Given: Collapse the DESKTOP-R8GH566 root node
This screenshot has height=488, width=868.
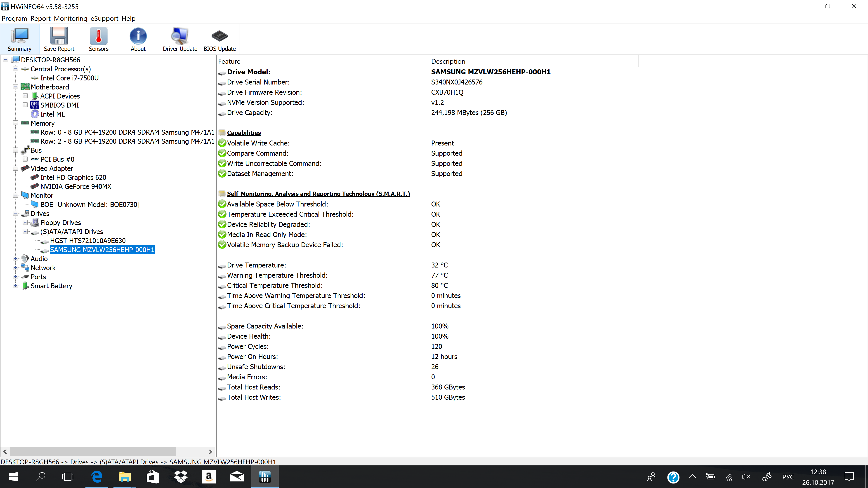Looking at the screenshot, I should (6, 60).
